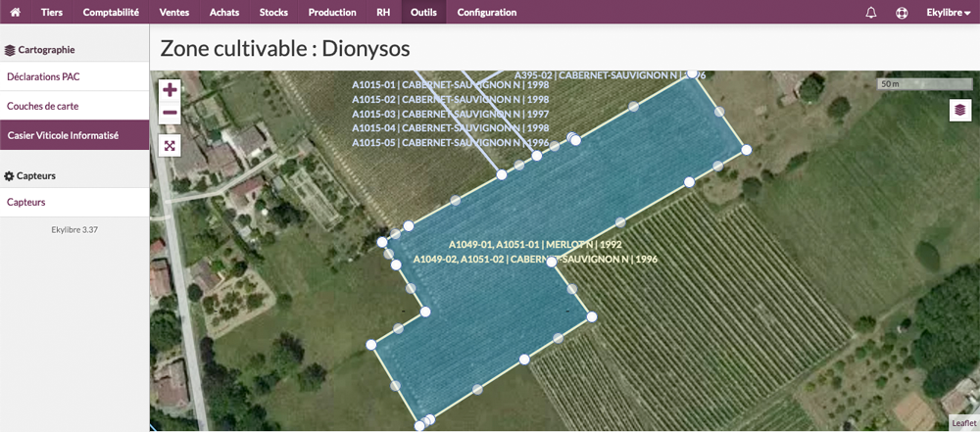The height and width of the screenshot is (432, 980).
Task: Zoom out of the map
Action: pyautogui.click(x=170, y=113)
